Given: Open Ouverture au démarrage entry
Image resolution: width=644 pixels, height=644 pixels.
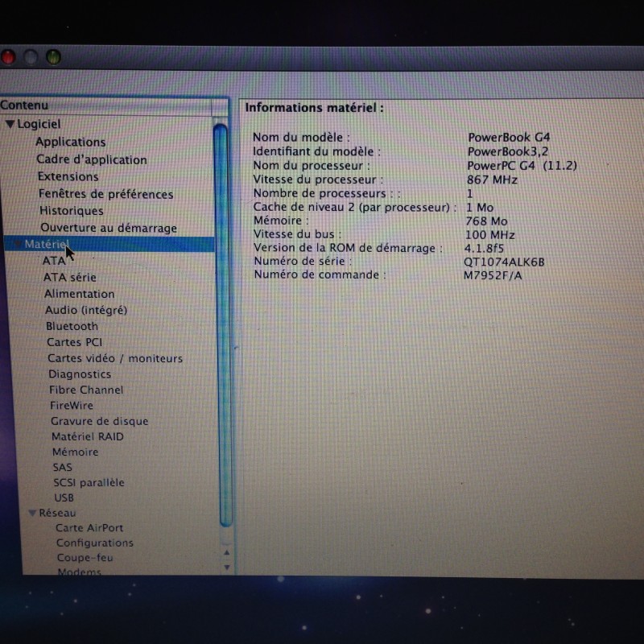Looking at the screenshot, I should (x=109, y=228).
